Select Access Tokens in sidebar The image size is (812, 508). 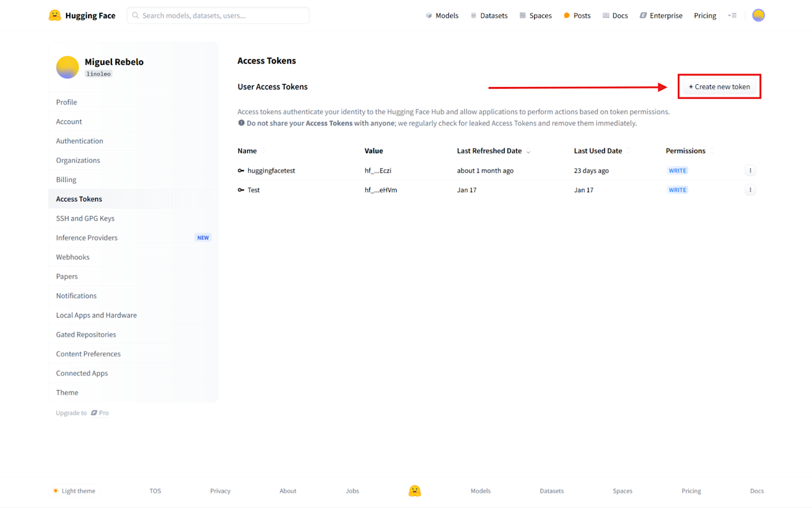click(x=133, y=199)
